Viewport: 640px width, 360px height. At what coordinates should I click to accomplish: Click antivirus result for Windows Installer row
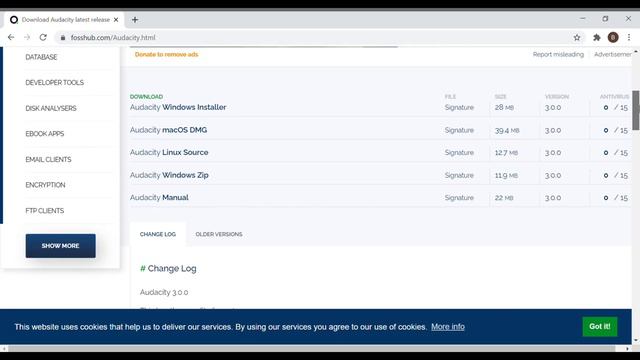click(616, 107)
